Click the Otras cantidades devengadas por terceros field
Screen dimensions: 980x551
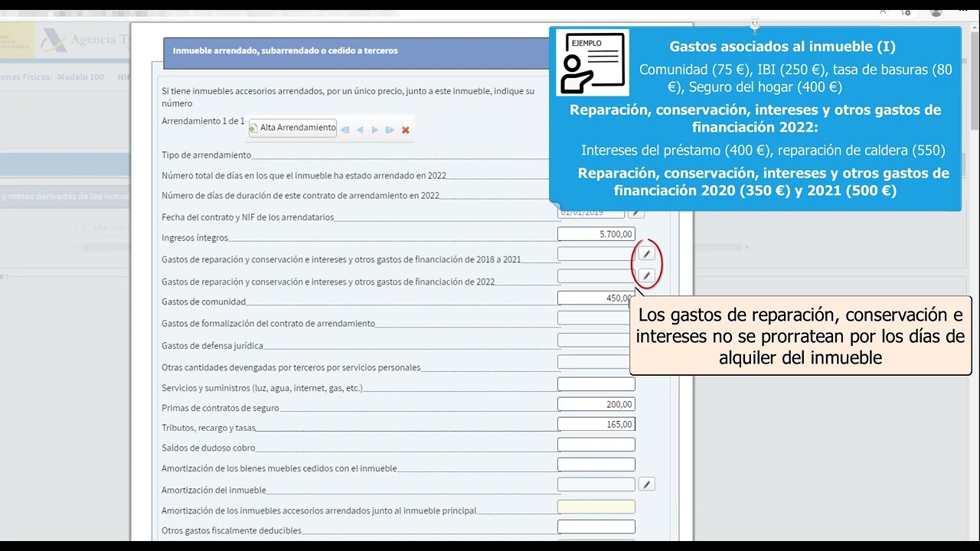tap(593, 361)
